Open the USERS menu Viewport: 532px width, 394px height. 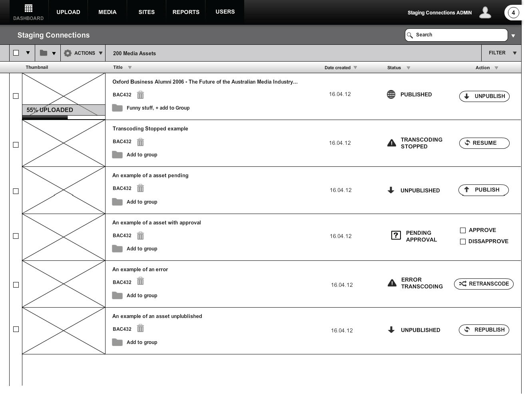click(225, 12)
